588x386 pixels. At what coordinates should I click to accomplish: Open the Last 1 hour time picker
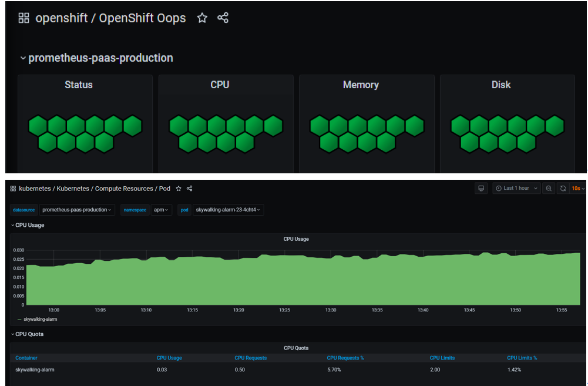(516, 189)
